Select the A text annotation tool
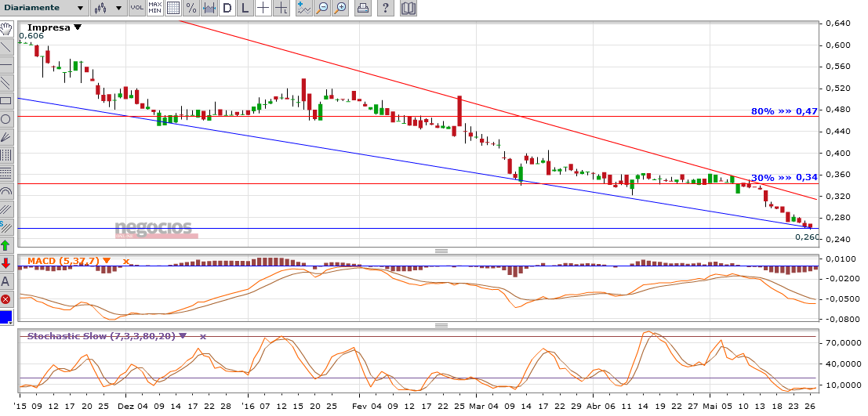The height and width of the screenshot is (416, 868). (6, 281)
